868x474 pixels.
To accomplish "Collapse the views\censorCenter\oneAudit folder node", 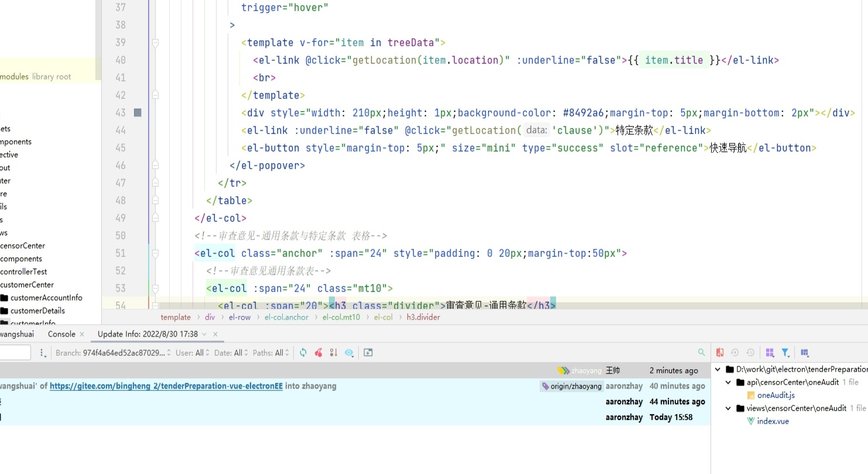I will [x=729, y=408].
